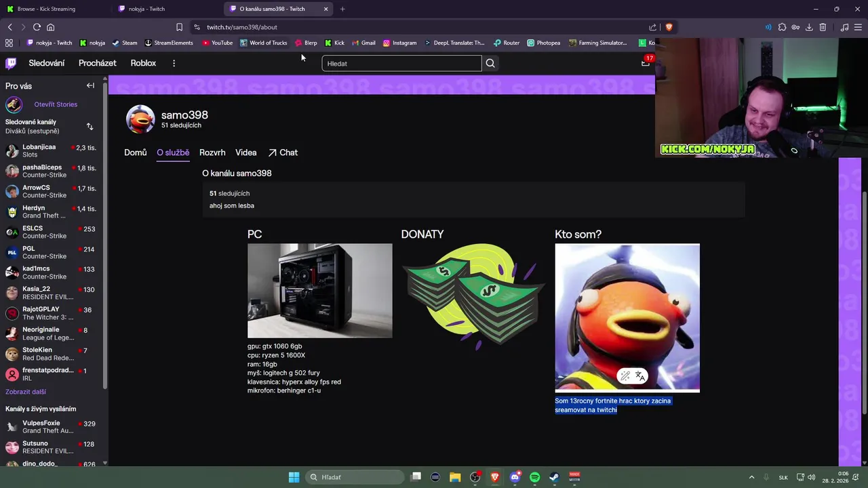Click the Windows taskbar Hľadať search box

click(x=354, y=477)
